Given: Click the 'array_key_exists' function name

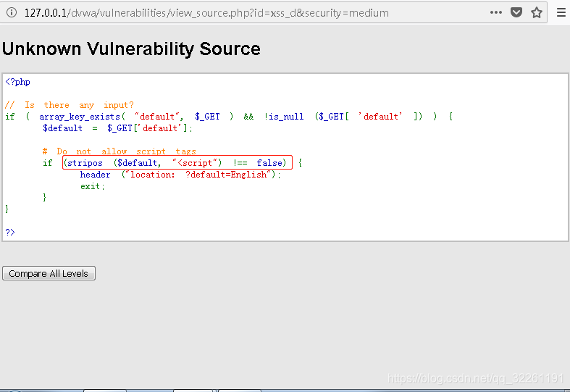Looking at the screenshot, I should coord(80,117).
